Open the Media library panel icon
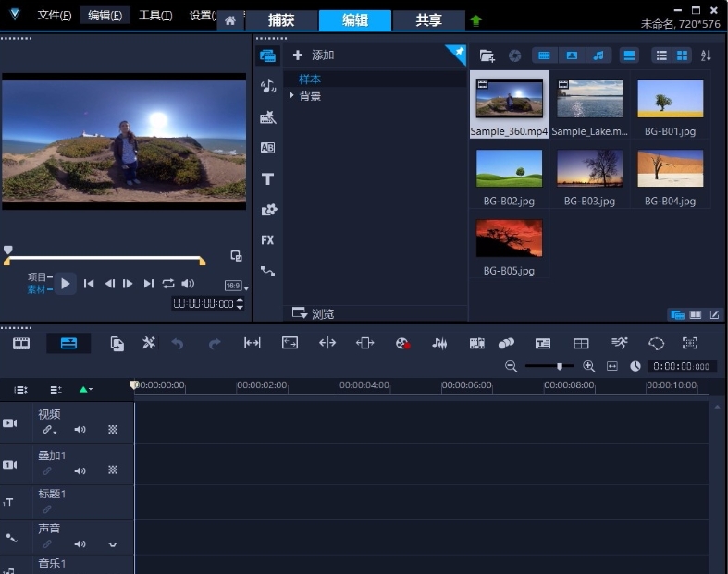 pyautogui.click(x=267, y=56)
